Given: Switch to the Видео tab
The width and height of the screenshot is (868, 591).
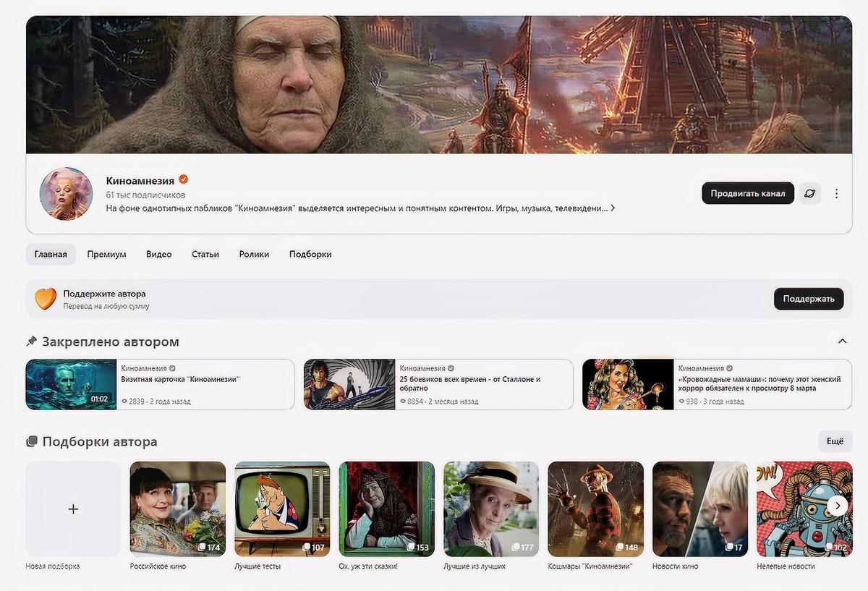Looking at the screenshot, I should click(x=158, y=254).
